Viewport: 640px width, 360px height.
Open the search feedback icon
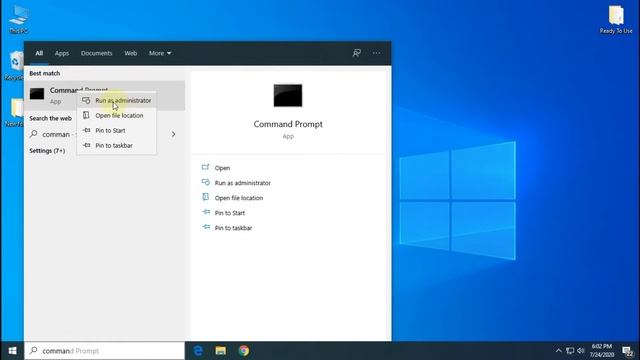tap(357, 53)
